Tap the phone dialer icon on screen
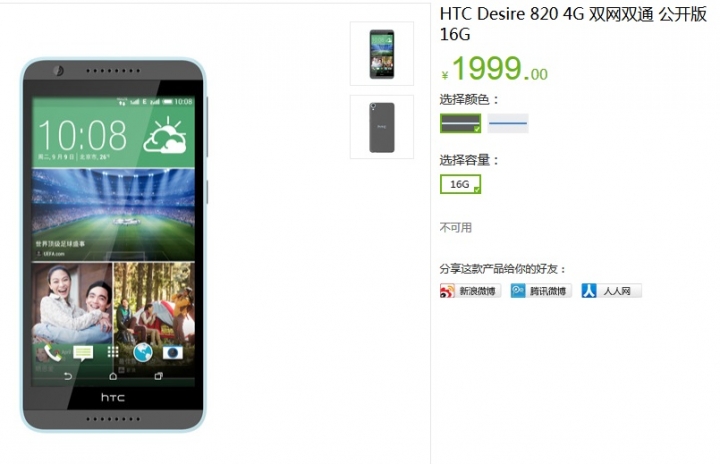 (x=53, y=353)
